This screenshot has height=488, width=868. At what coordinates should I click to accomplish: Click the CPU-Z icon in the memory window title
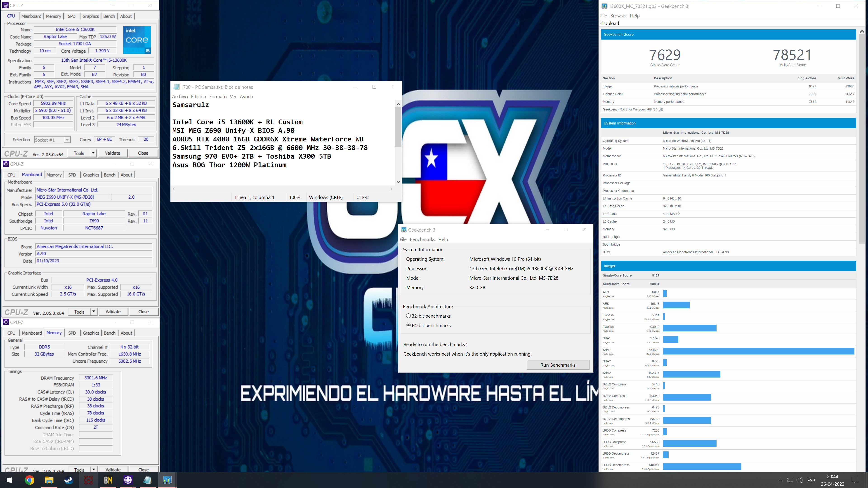pyautogui.click(x=6, y=322)
